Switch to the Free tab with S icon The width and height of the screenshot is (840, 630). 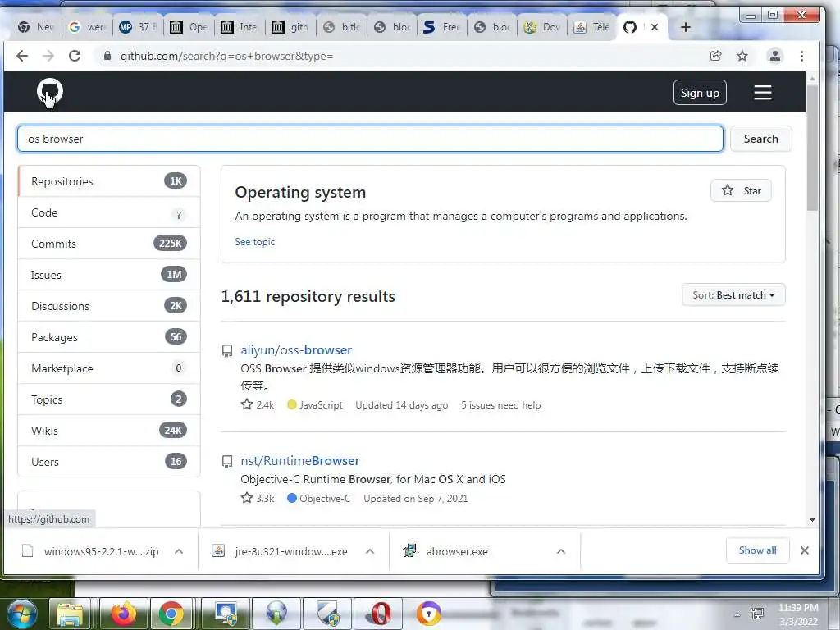[442, 27]
